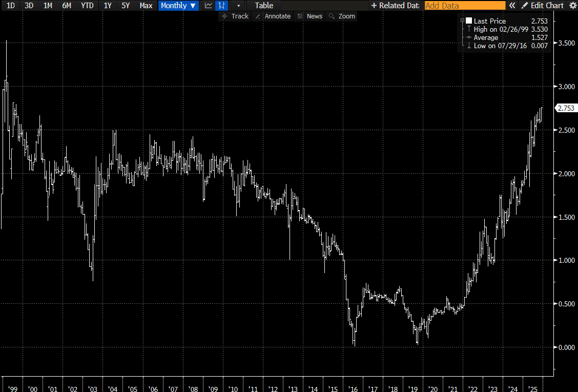Select the bar chart type icon

click(221, 6)
